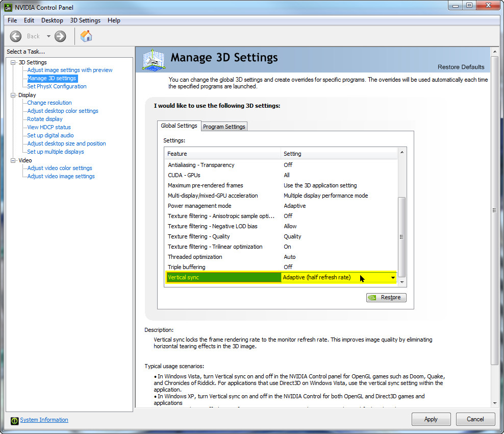Click the Restore button with NVIDIA logo
The image size is (504, 434).
[386, 297]
